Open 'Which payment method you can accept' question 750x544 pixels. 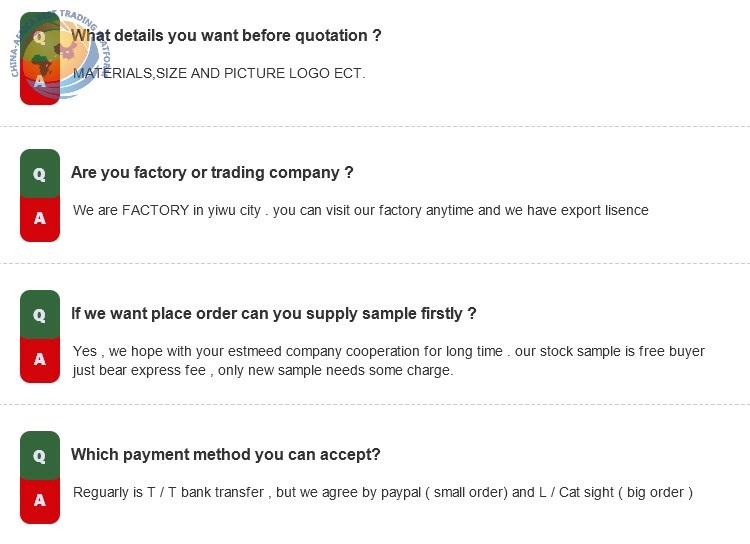[225, 454]
